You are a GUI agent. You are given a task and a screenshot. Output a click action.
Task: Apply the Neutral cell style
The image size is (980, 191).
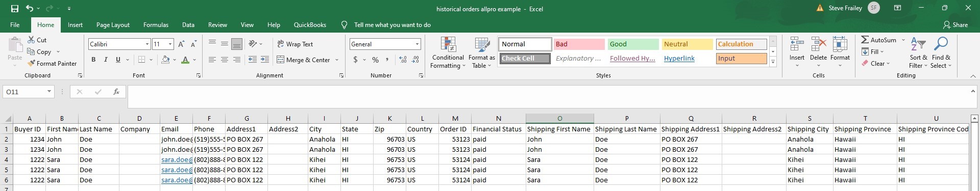687,44
